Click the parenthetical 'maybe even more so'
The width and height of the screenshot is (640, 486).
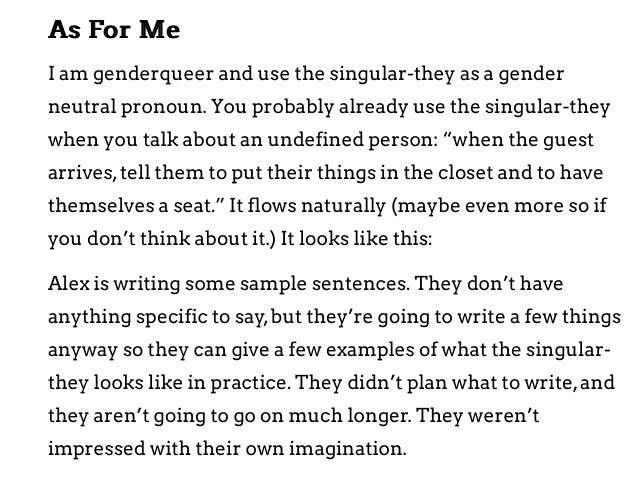coord(487,206)
